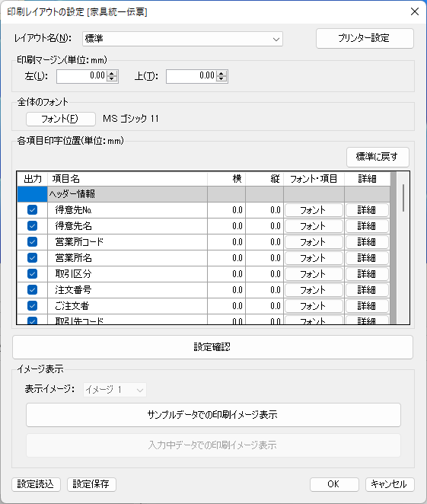Decrease left margin with down arrow
This screenshot has width=427, height=504.
[x=112, y=79]
